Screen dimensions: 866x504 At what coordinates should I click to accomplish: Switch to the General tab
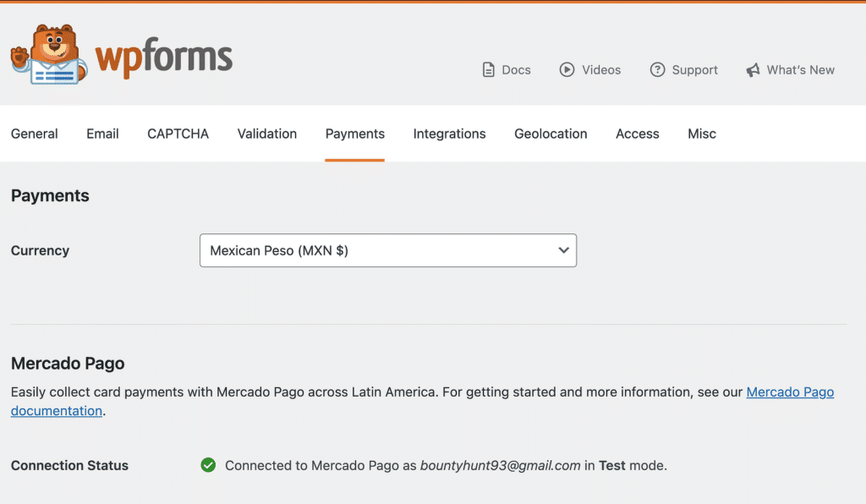click(x=34, y=134)
